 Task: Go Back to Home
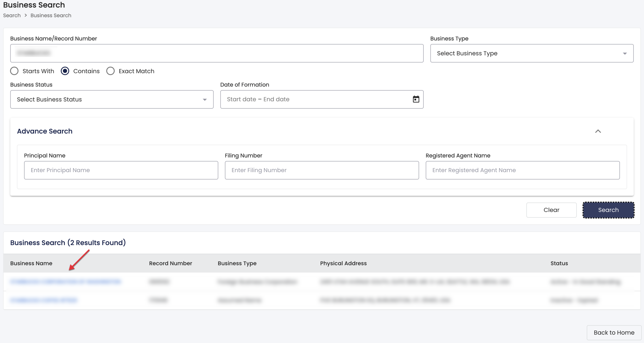pos(614,332)
